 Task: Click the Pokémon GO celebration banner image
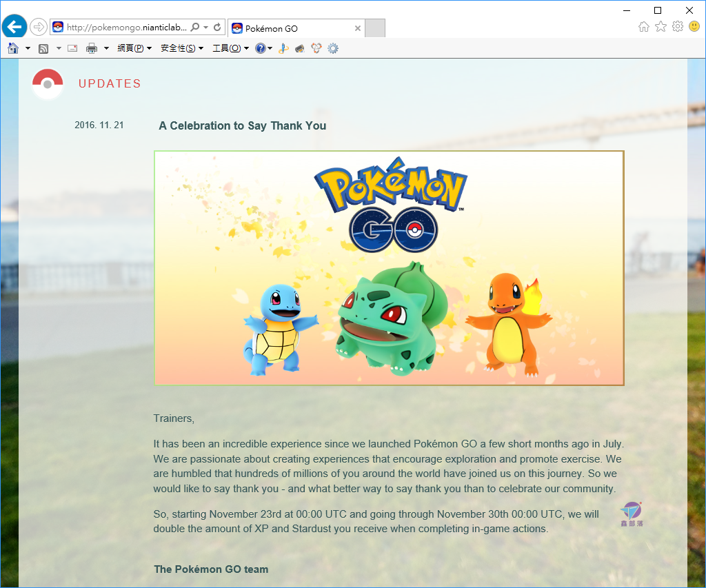389,268
